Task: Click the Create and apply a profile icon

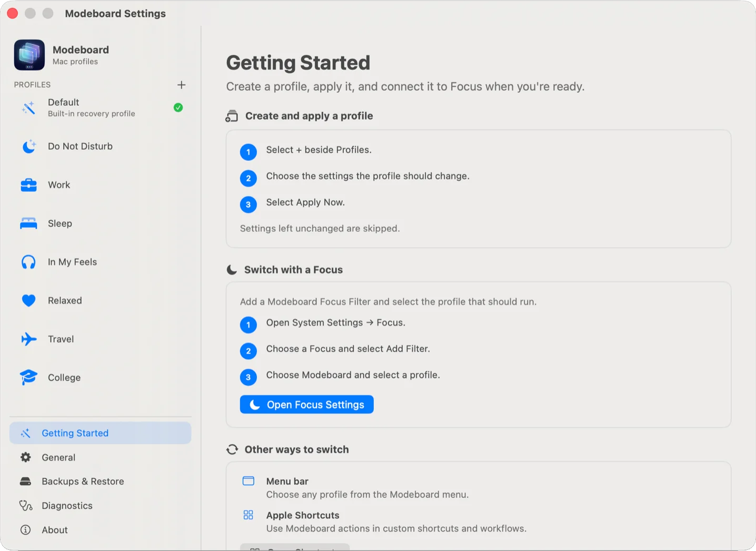Action: coord(232,116)
